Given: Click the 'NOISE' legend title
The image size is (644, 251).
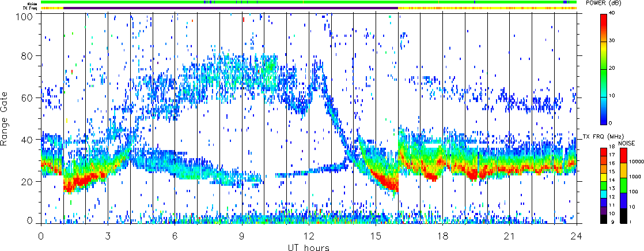Looking at the screenshot, I should (627, 143).
